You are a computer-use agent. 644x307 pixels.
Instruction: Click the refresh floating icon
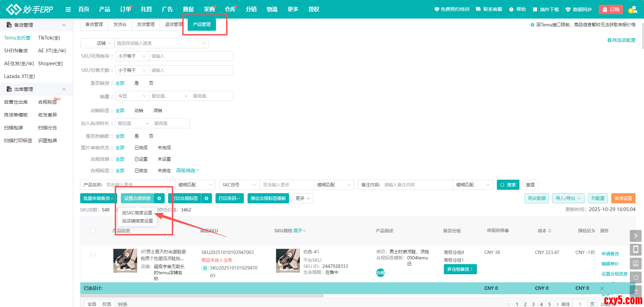(635, 277)
